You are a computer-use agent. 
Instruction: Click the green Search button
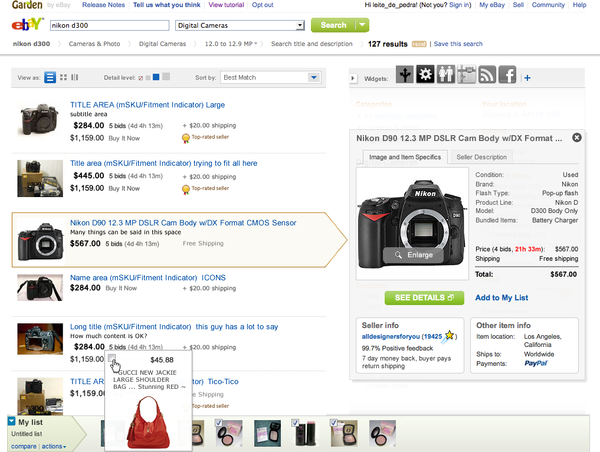pyautogui.click(x=333, y=25)
